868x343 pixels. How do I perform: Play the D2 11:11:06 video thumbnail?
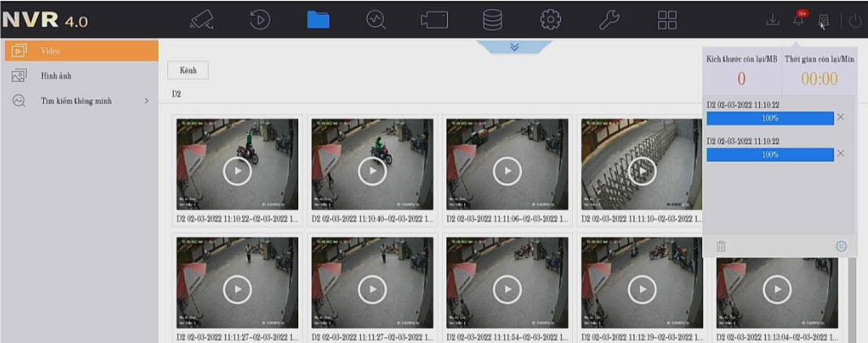[507, 171]
